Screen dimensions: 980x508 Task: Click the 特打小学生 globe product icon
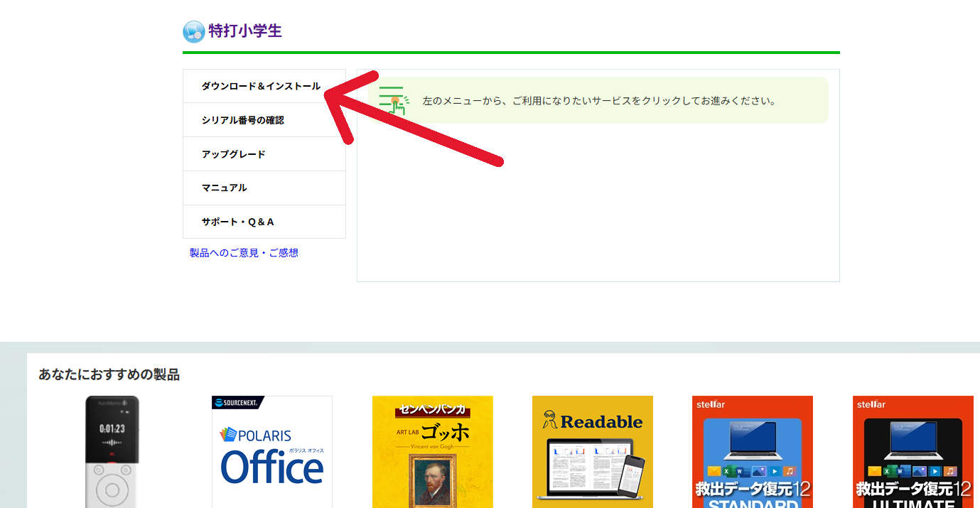click(x=194, y=32)
